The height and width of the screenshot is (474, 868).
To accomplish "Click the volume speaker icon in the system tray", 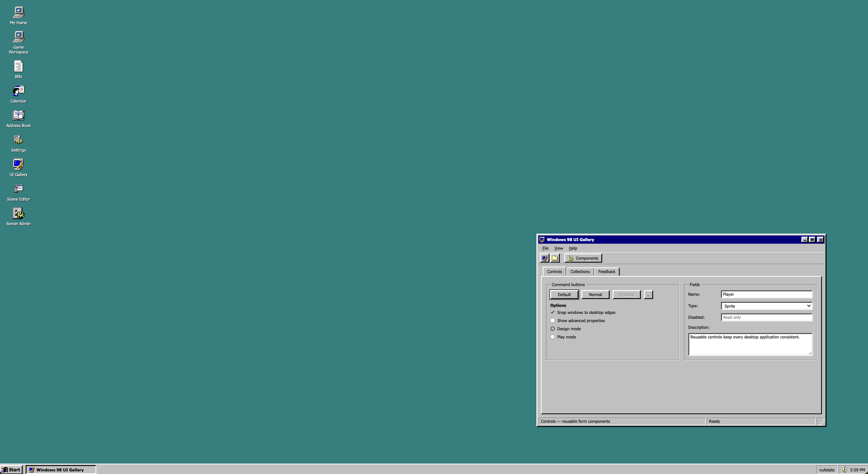I will pyautogui.click(x=844, y=470).
